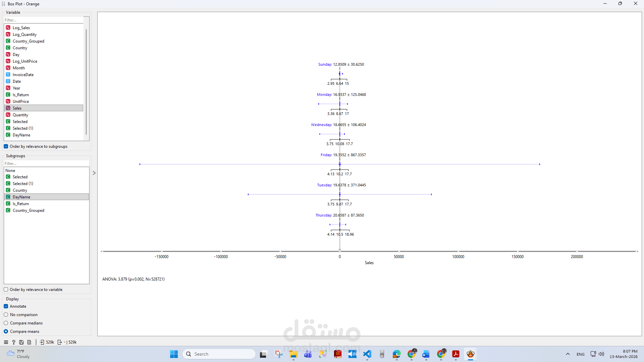644x362 pixels.
Task: Uncheck the Annotate checkbox
Action: 6,306
